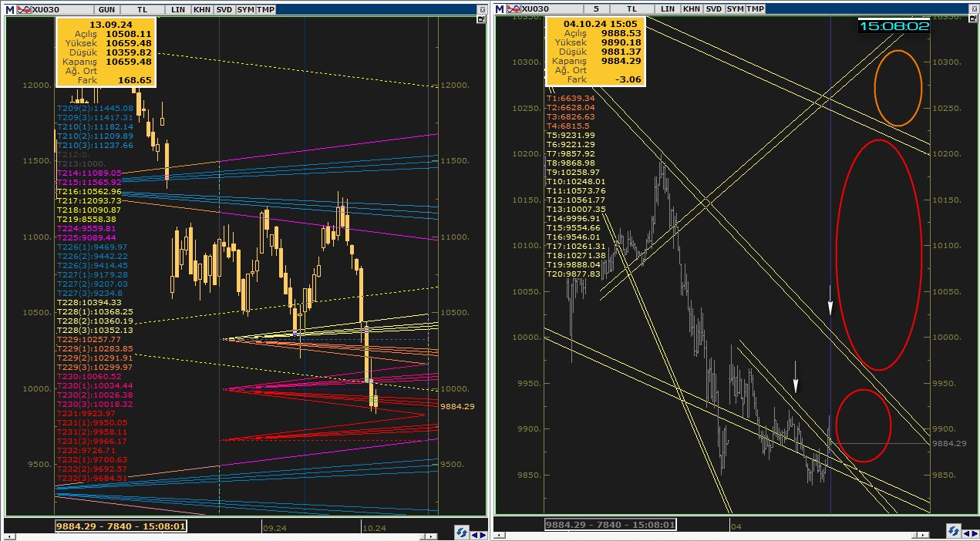Click the T230:10060.52 trend label
The image size is (980, 541).
point(89,377)
